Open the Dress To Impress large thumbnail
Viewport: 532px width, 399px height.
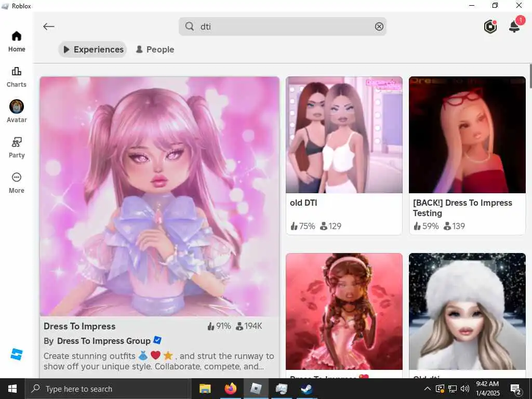(159, 196)
